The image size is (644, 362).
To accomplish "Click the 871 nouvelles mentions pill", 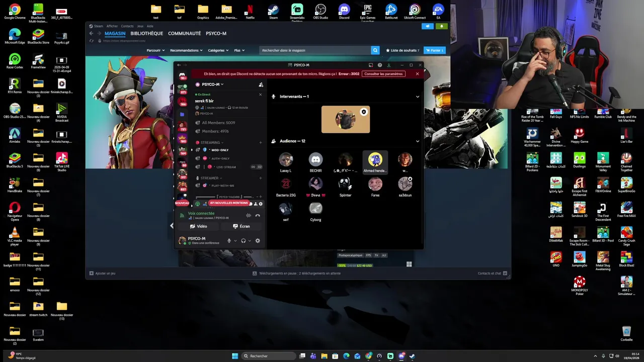I will pos(228,203).
